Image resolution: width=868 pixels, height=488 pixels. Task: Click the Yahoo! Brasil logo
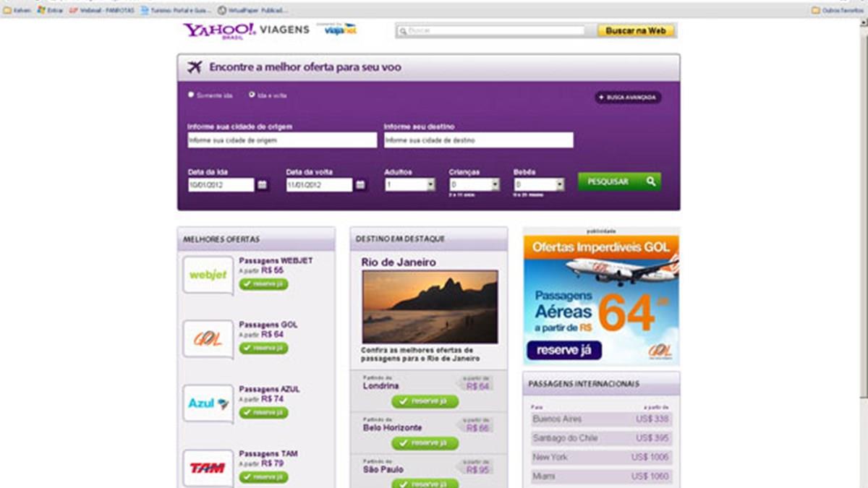coord(218,30)
